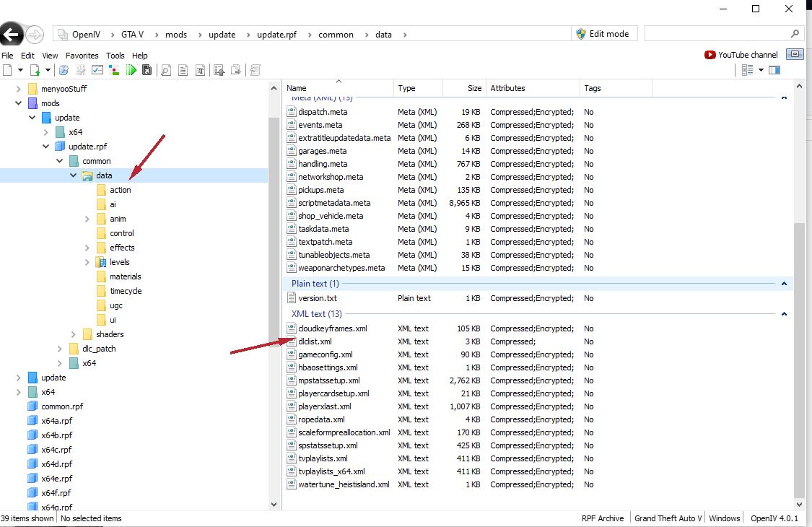Click the search magnifier icon
The height and width of the screenshot is (527, 812).
coord(795,34)
